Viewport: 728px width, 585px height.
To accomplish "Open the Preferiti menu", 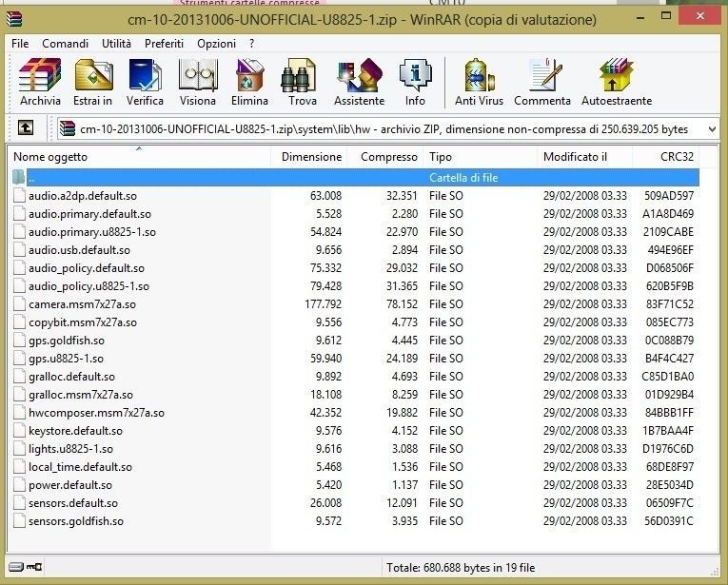I will [x=164, y=44].
